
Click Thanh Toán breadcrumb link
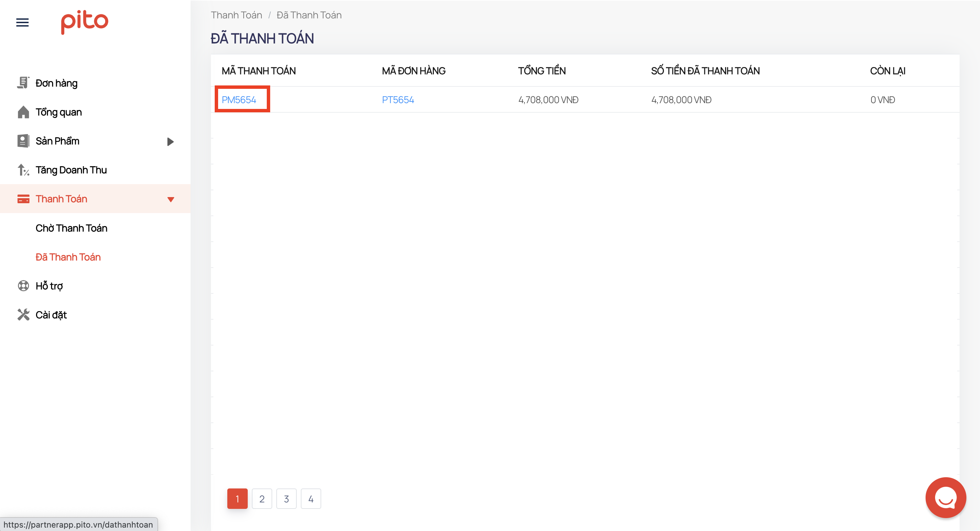coord(236,15)
